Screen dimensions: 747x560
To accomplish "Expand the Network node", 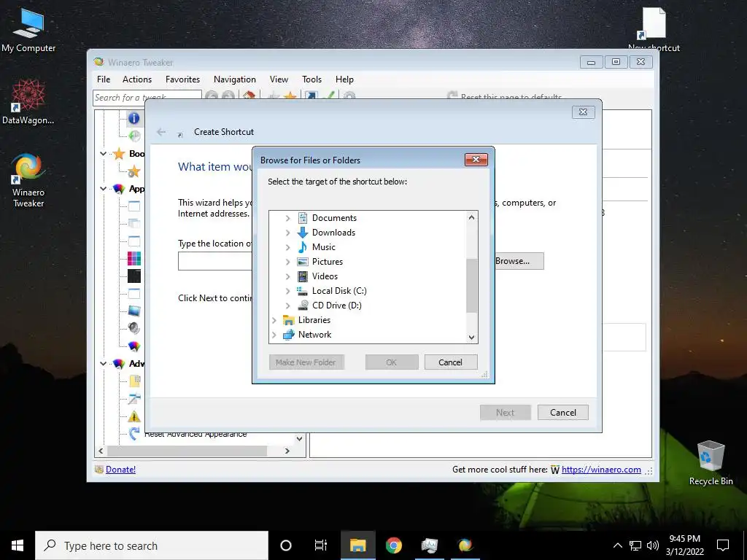I will pyautogui.click(x=274, y=335).
